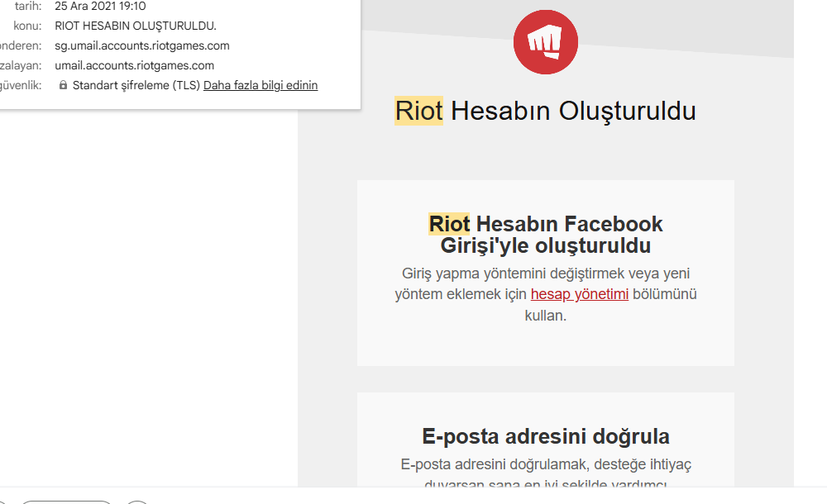Viewport: 827px width, 504px height.
Task: Click the Riot Games fist logo
Action: [545, 42]
